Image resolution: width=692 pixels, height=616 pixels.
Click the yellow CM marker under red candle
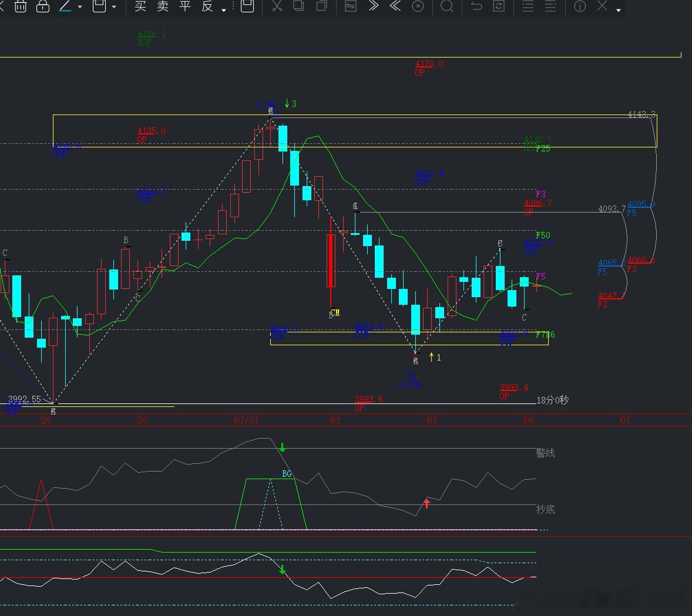[335, 313]
